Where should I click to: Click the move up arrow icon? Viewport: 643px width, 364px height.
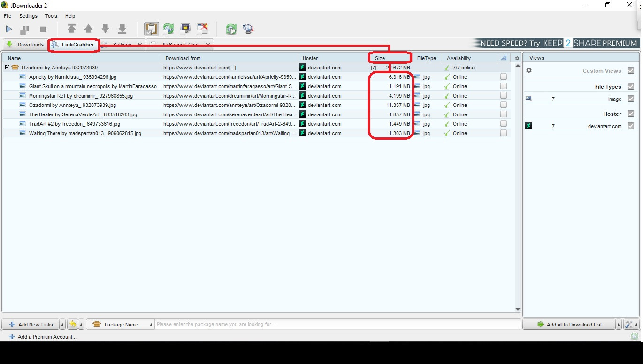pyautogui.click(x=88, y=29)
